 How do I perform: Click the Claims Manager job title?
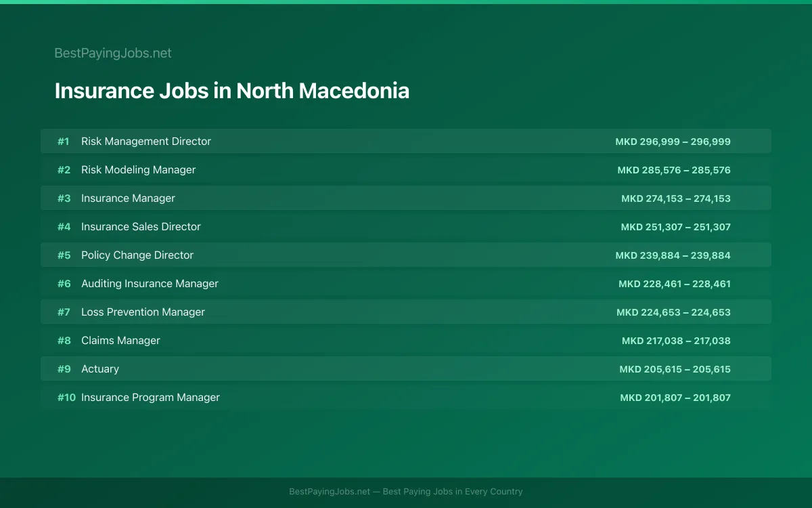(120, 341)
